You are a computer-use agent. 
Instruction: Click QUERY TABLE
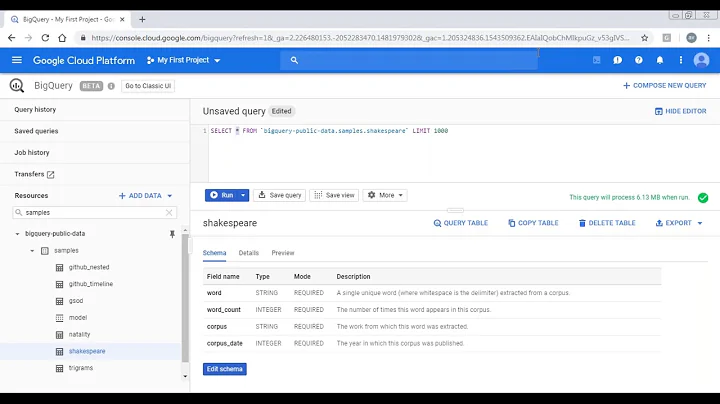[461, 223]
